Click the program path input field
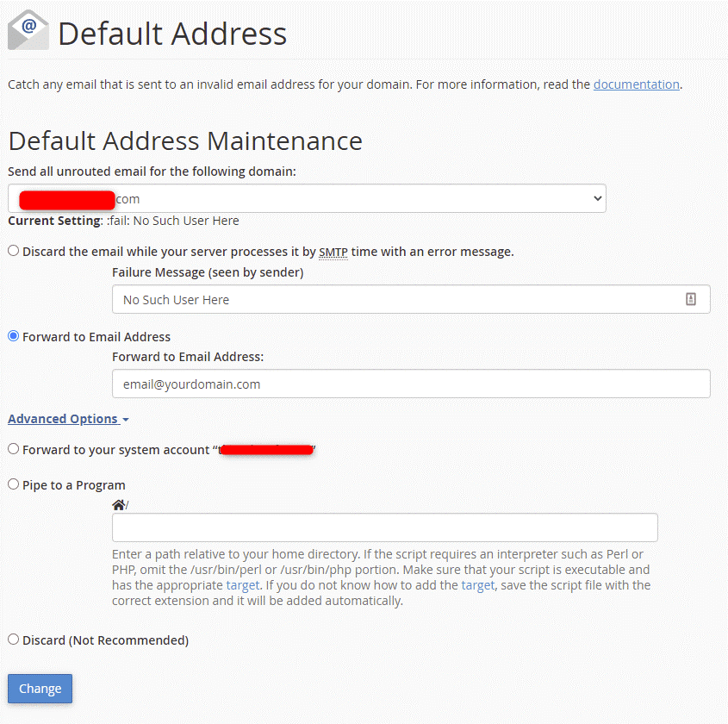The height and width of the screenshot is (724, 728). (384, 527)
